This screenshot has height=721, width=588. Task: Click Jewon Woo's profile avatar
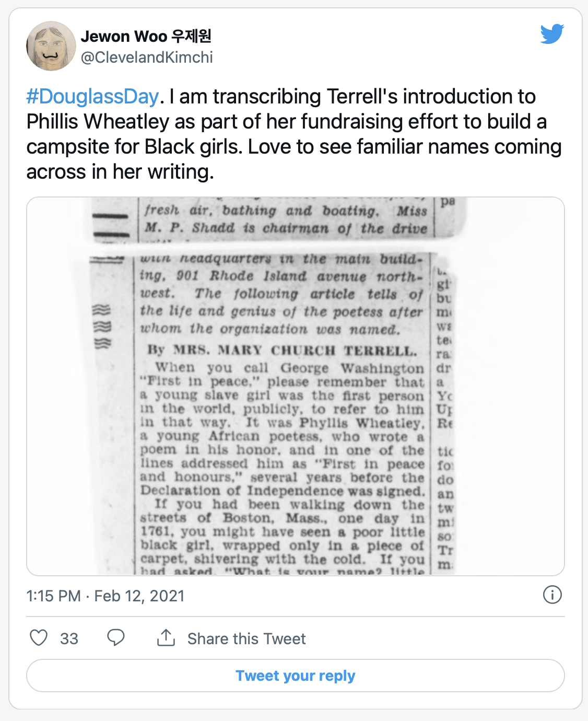pyautogui.click(x=51, y=46)
